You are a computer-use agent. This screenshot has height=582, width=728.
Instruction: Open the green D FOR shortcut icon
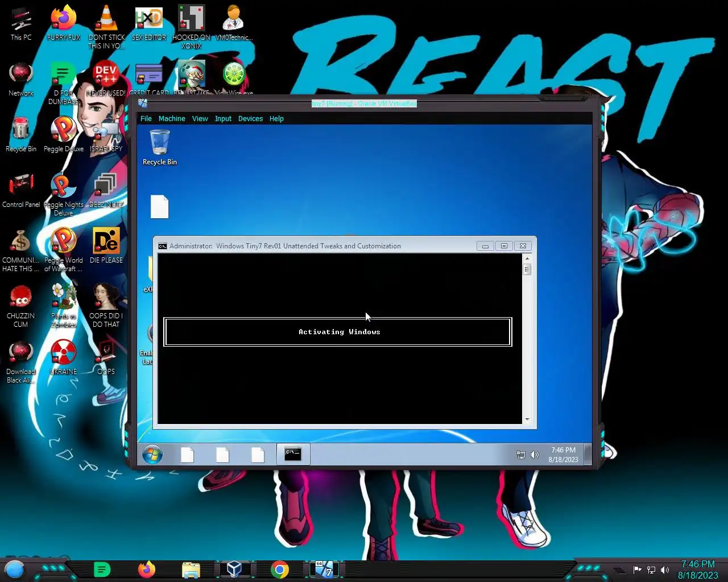[x=64, y=83]
